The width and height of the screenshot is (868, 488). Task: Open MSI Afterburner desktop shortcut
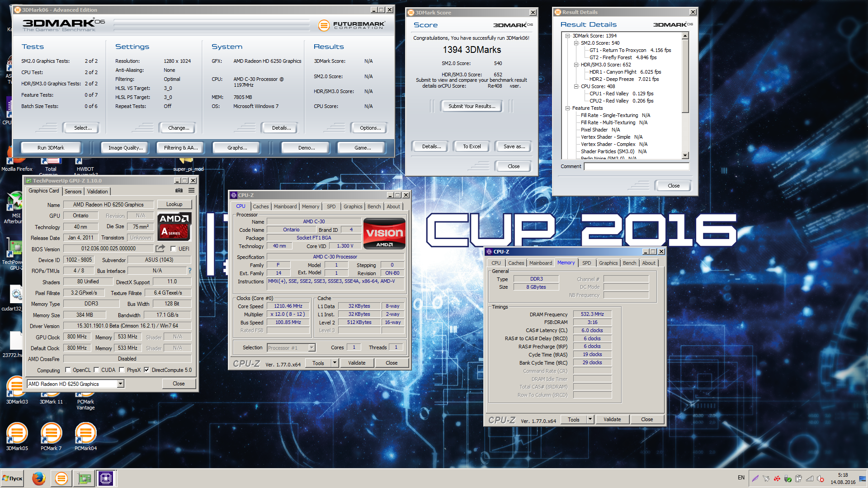point(14,208)
